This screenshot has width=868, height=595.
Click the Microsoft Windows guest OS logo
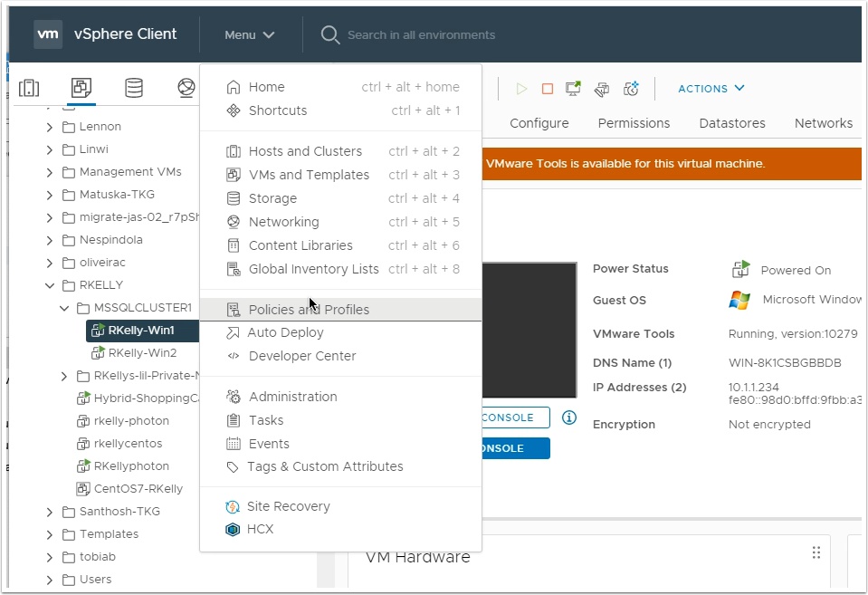[739, 300]
